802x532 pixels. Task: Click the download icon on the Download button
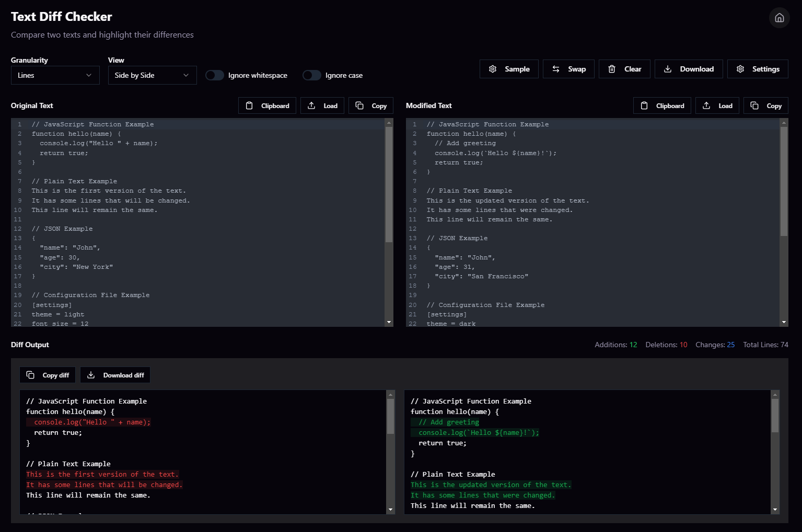(x=667, y=68)
